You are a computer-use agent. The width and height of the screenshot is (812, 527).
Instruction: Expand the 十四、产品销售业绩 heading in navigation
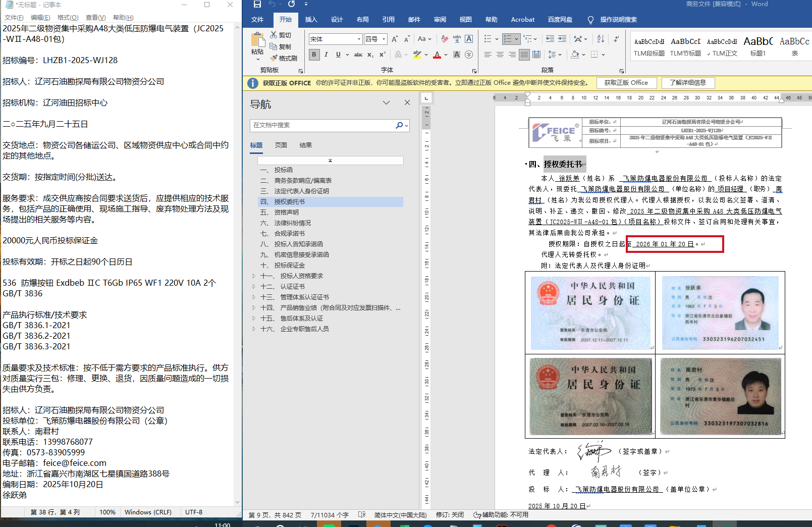coord(254,308)
